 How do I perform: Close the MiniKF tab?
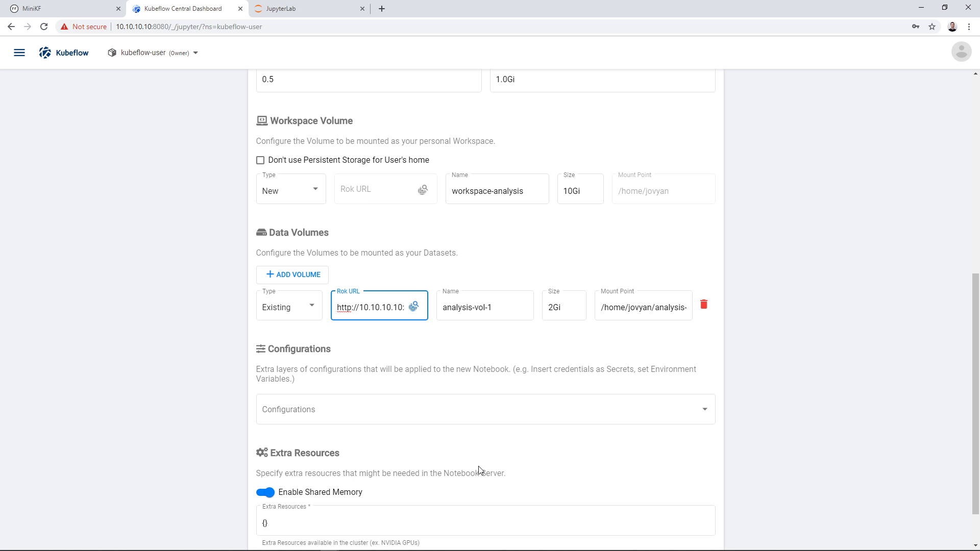click(118, 9)
